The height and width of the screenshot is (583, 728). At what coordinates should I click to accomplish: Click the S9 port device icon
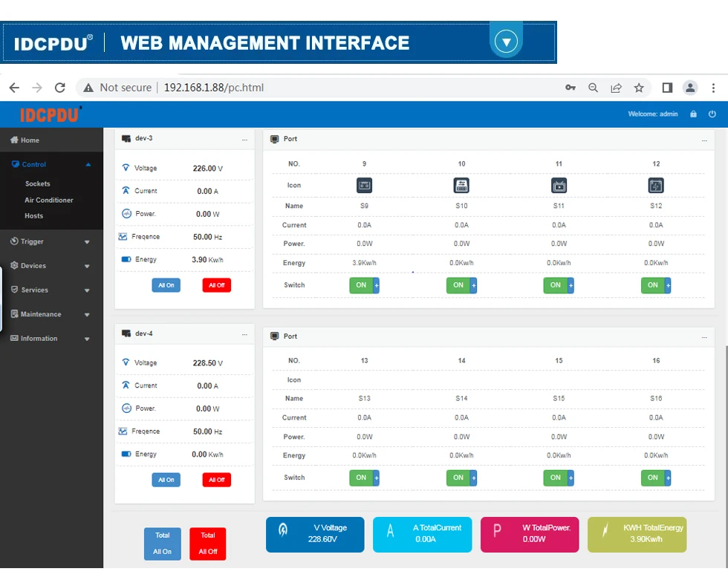click(364, 186)
